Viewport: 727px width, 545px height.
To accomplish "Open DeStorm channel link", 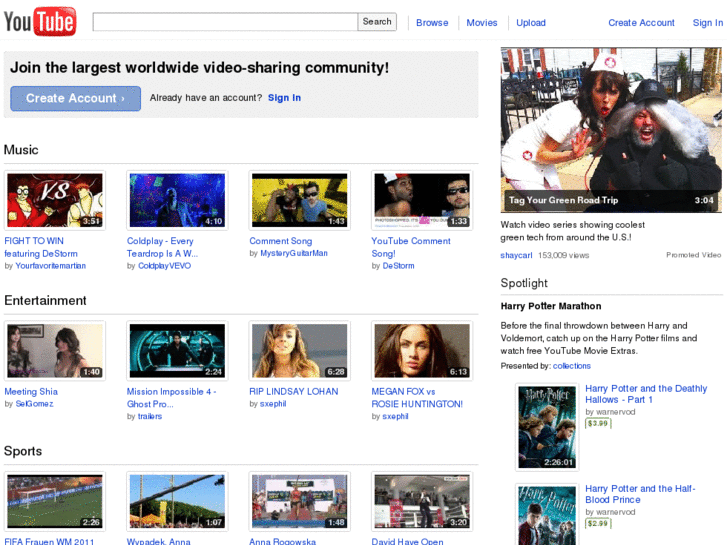I will pos(398,266).
